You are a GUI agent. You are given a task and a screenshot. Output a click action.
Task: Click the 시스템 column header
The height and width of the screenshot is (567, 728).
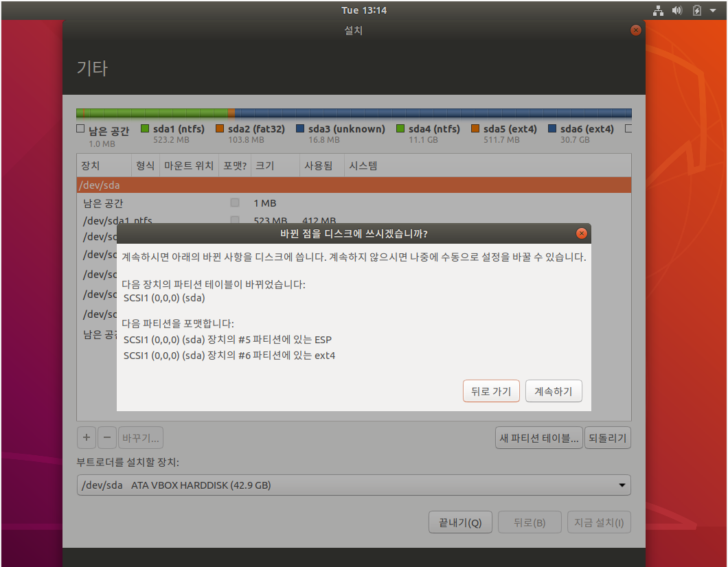coord(488,165)
